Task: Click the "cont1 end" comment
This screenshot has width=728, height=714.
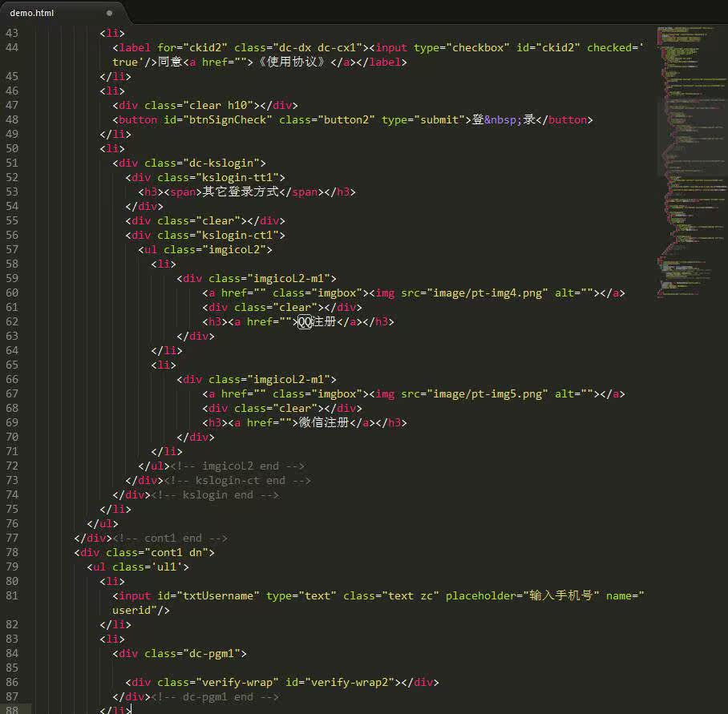Action: pyautogui.click(x=170, y=539)
